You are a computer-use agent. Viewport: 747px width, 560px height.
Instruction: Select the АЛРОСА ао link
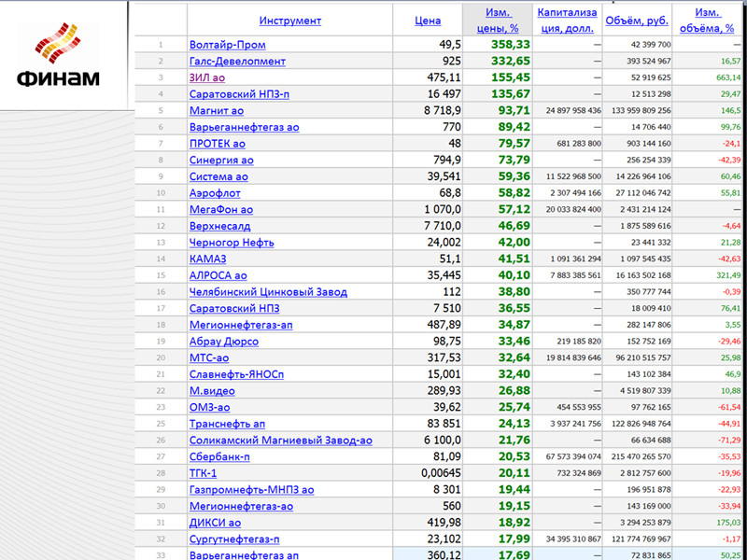218,276
